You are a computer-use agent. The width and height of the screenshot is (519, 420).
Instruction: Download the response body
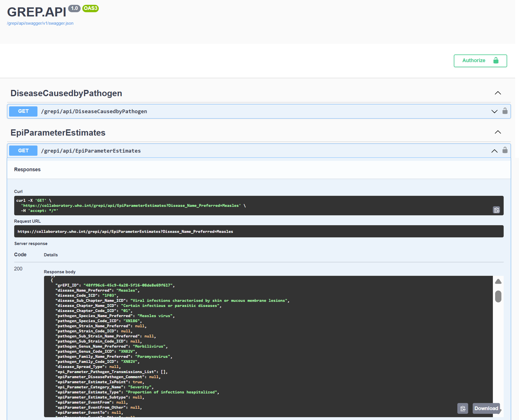486,408
